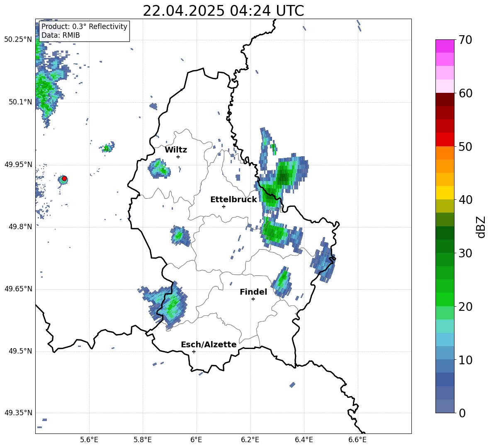Click the 49.65°N latitude label
This screenshot has height=448, width=491.
(18, 289)
